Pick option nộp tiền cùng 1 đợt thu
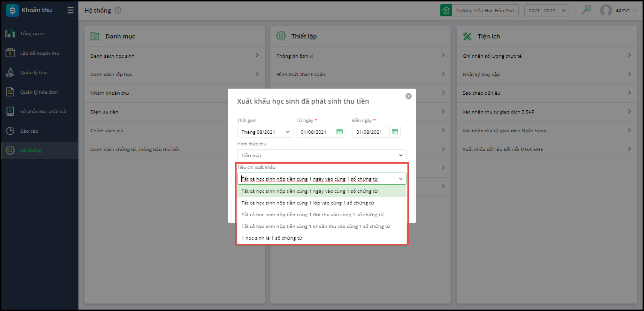The width and height of the screenshot is (644, 311). [x=312, y=214]
